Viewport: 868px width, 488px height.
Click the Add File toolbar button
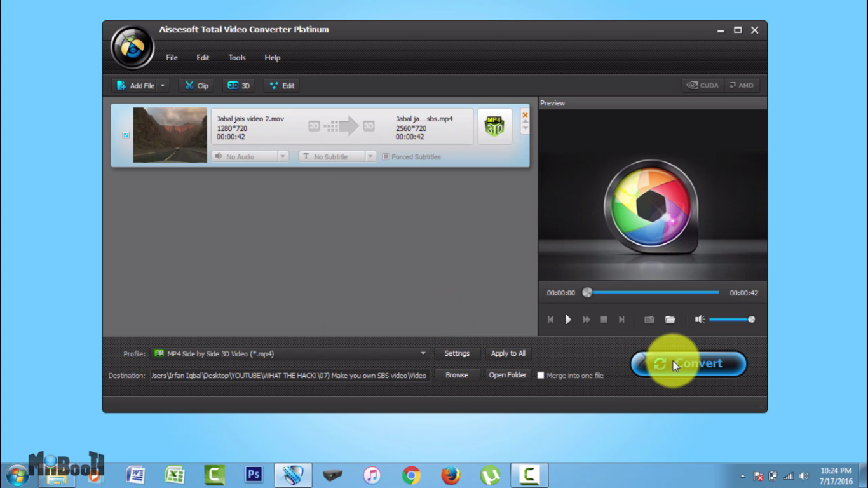coord(135,86)
